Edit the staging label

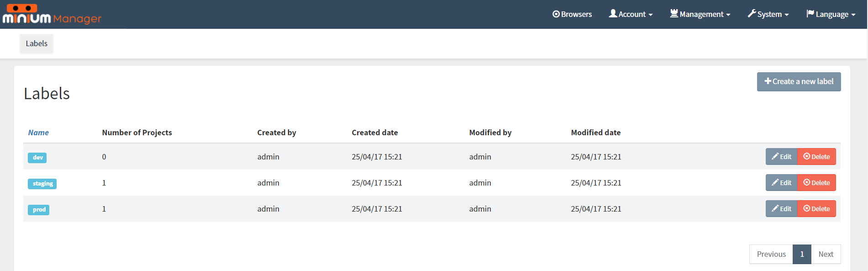pyautogui.click(x=781, y=182)
